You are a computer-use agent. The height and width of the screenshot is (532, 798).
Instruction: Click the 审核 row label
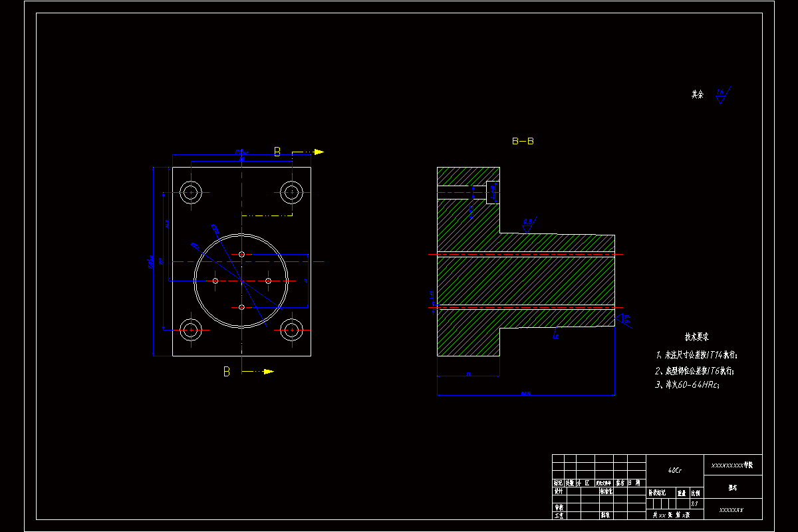tap(559, 507)
